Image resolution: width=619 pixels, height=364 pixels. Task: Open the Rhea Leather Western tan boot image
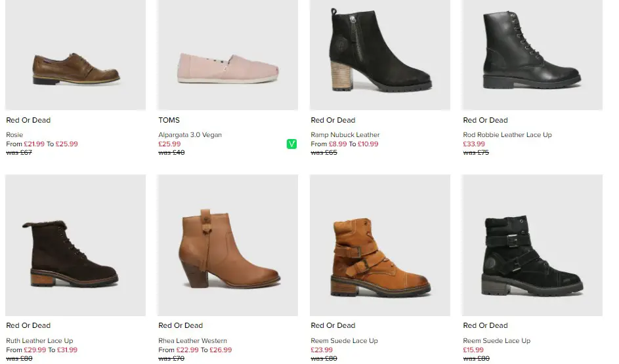click(228, 245)
